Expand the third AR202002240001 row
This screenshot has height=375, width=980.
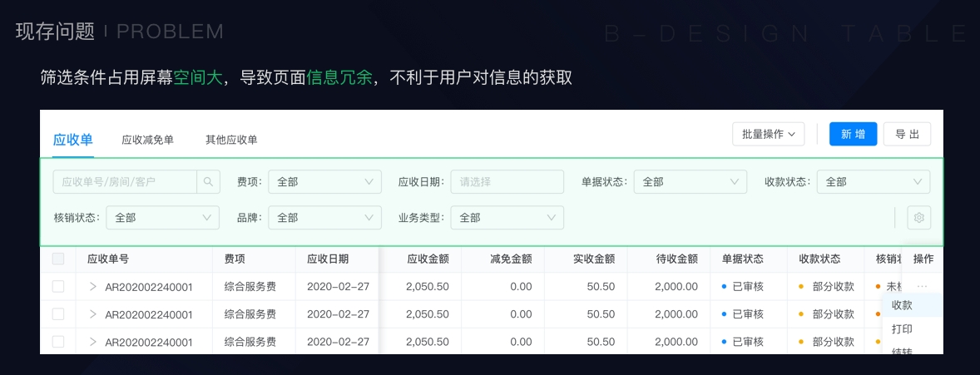point(93,342)
